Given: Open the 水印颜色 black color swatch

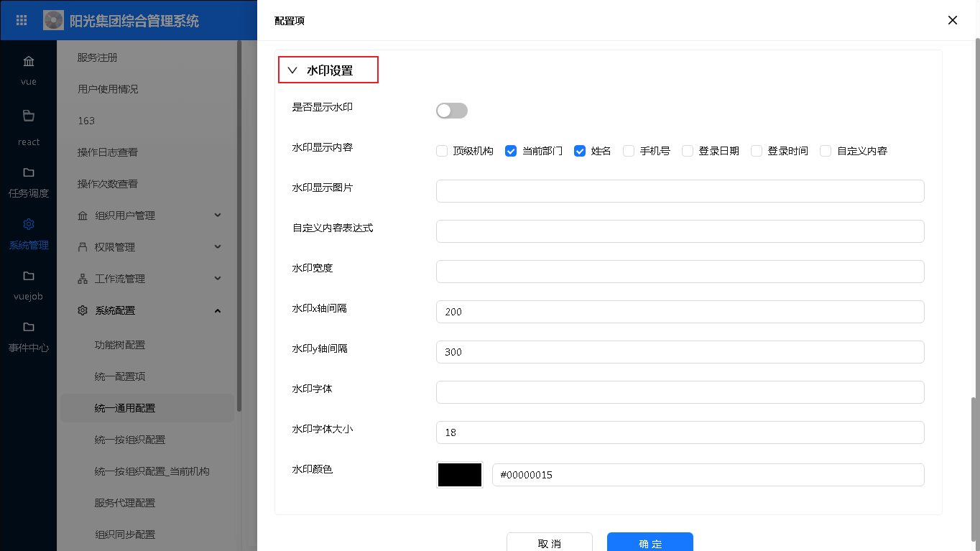Looking at the screenshot, I should pos(460,475).
